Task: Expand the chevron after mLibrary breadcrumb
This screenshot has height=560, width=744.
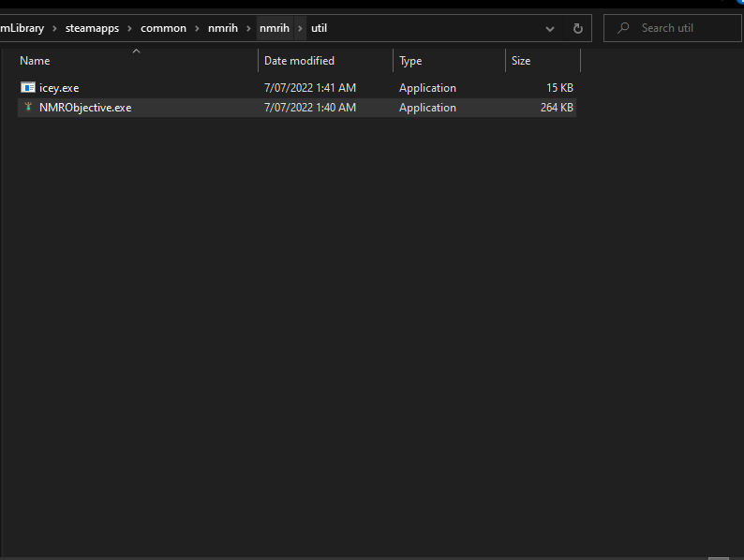Action: coord(54,28)
